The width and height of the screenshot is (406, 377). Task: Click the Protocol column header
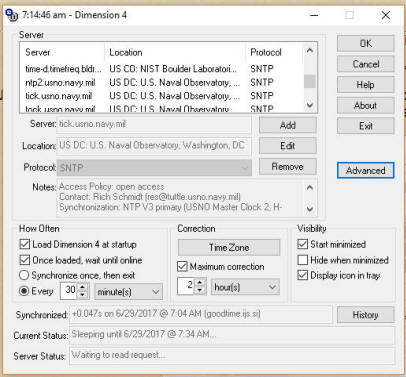click(274, 52)
